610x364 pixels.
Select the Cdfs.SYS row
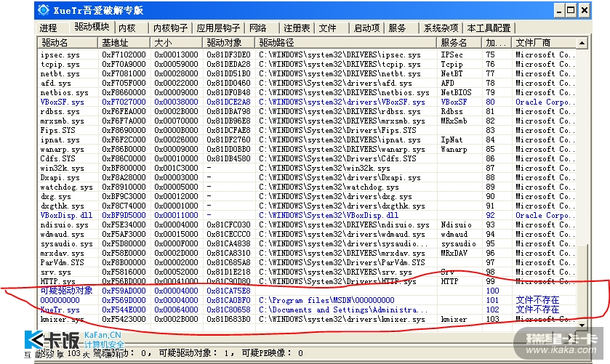[307, 158]
